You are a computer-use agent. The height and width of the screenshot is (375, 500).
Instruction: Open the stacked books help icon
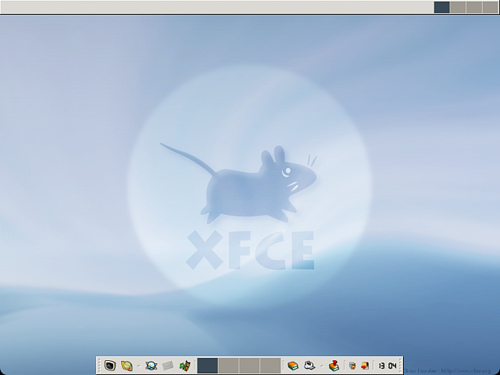pyautogui.click(x=293, y=366)
